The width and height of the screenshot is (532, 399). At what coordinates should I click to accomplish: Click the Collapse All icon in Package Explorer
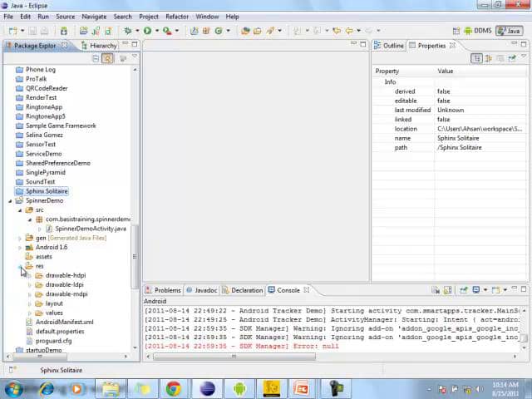click(x=96, y=58)
